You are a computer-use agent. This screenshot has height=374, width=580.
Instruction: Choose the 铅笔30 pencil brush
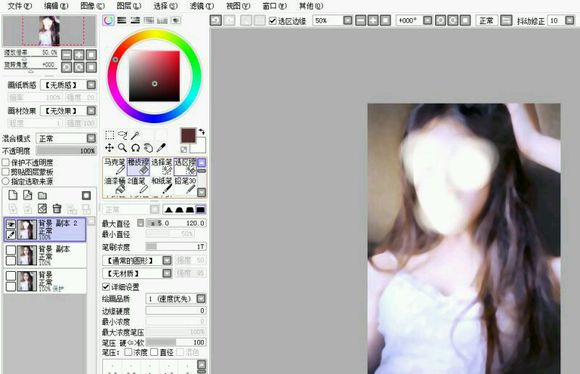click(x=185, y=185)
